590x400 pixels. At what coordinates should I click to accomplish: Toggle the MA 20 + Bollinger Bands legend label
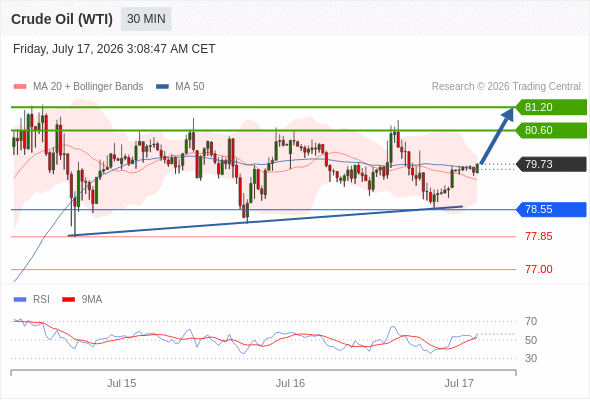click(x=88, y=87)
